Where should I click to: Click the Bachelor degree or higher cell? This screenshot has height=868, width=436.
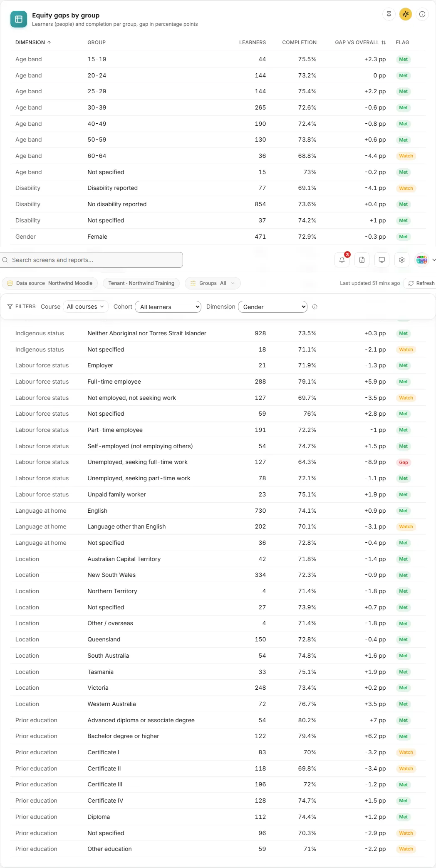(x=123, y=736)
